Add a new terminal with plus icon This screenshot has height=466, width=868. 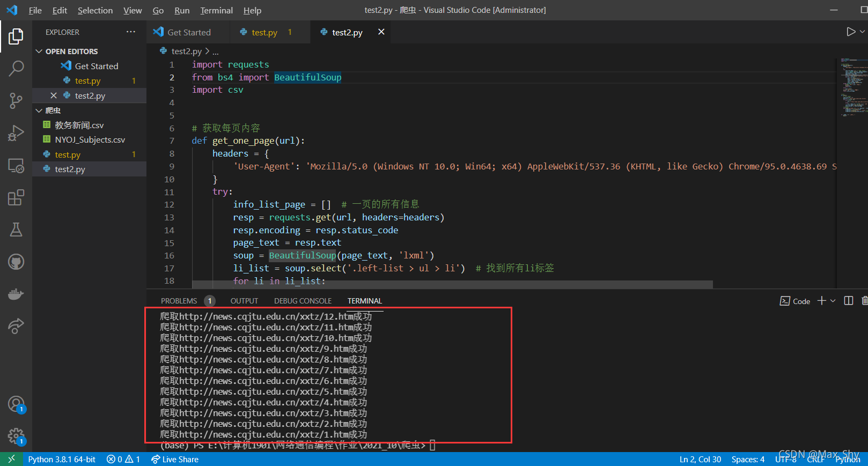tap(821, 301)
